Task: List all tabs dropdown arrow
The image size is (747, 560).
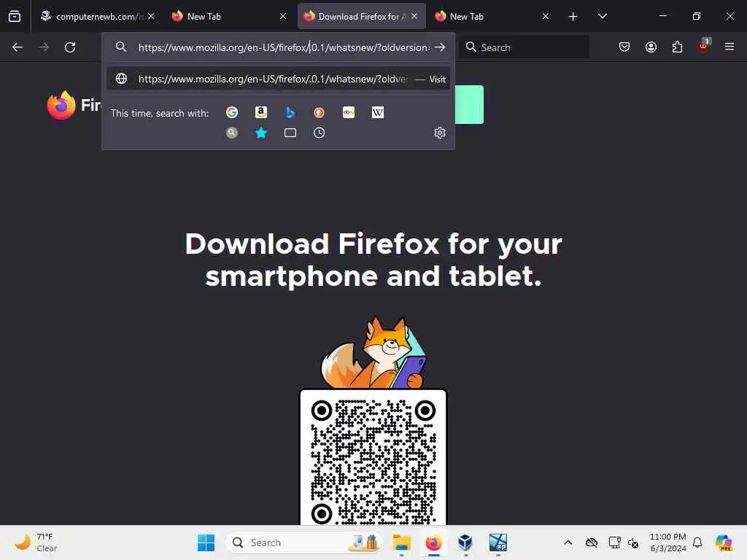Action: click(602, 17)
